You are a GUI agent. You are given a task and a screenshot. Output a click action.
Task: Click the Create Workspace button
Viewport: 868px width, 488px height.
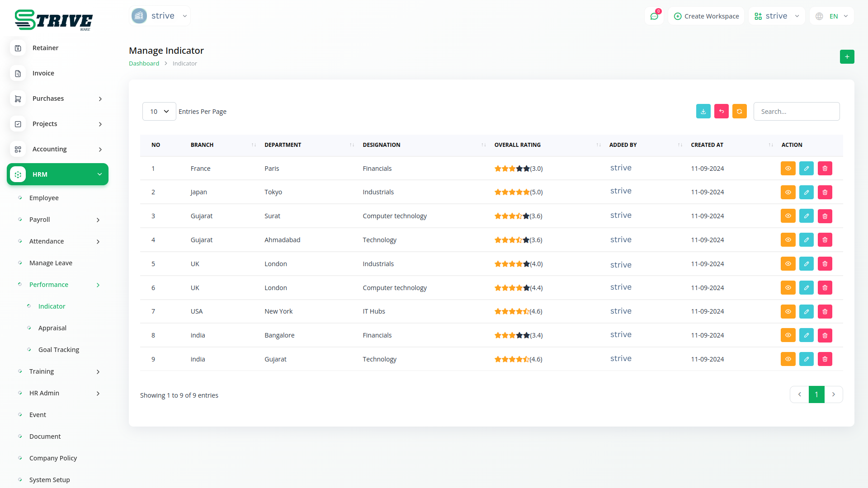pos(706,16)
